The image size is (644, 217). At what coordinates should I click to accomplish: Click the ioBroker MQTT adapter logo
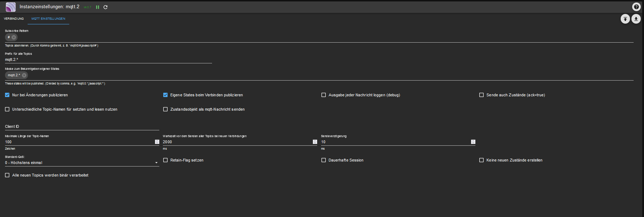click(11, 7)
